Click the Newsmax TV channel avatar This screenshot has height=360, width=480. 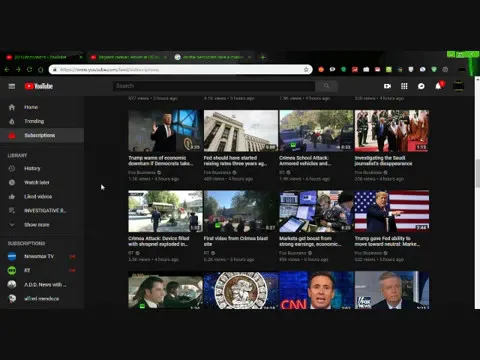(12, 256)
